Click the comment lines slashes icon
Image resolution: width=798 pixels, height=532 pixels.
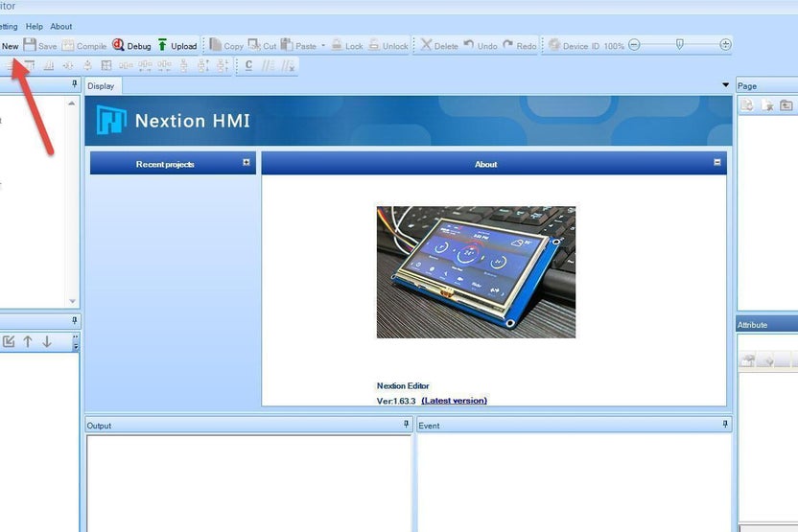click(268, 65)
